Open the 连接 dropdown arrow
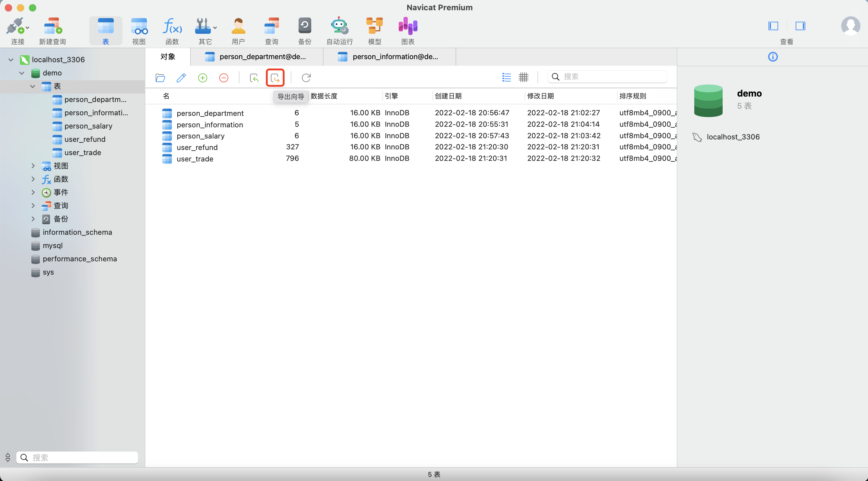This screenshot has width=868, height=481. click(28, 28)
